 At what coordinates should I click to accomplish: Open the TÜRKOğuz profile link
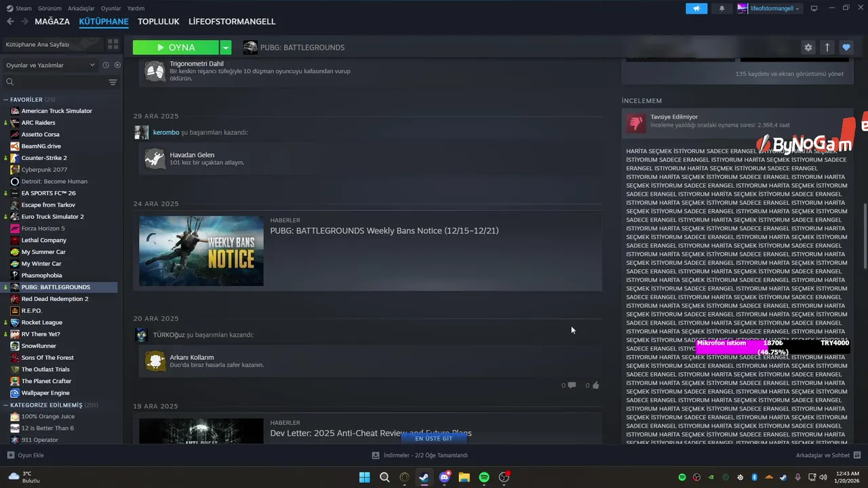(169, 335)
